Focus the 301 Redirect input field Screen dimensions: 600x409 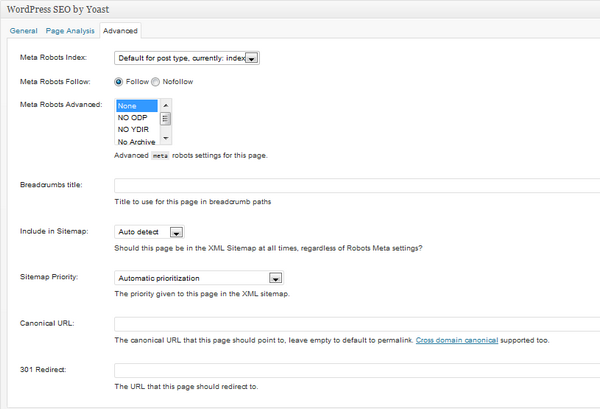pyautogui.click(x=357, y=371)
